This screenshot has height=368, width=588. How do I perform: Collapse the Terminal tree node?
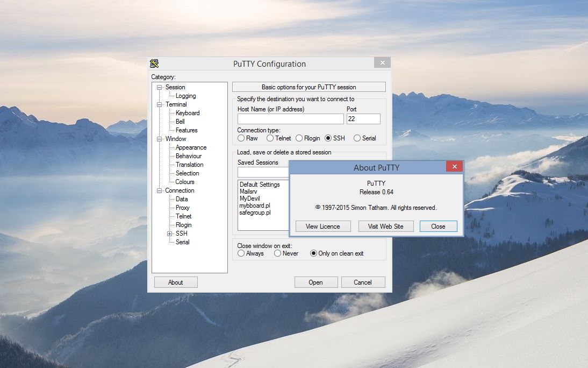pos(160,104)
